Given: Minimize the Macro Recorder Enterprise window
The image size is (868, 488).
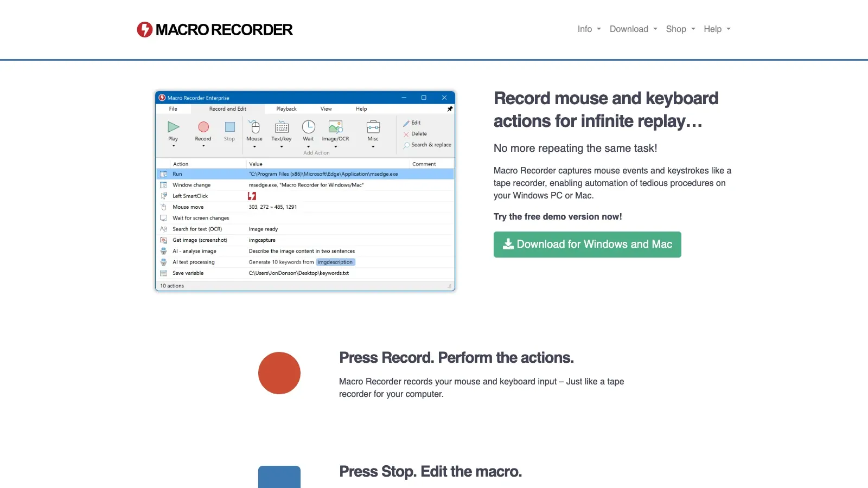Looking at the screenshot, I should (404, 98).
